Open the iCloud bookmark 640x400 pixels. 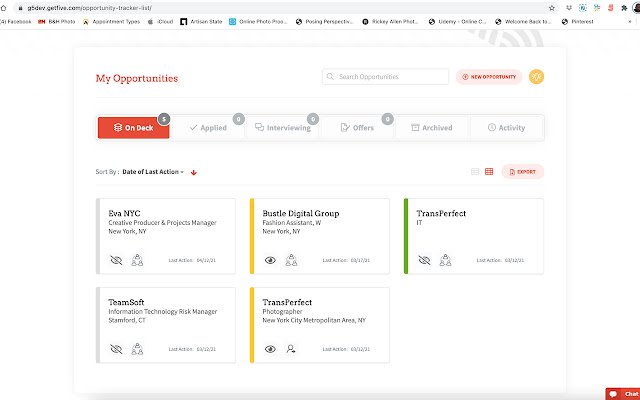pyautogui.click(x=160, y=22)
